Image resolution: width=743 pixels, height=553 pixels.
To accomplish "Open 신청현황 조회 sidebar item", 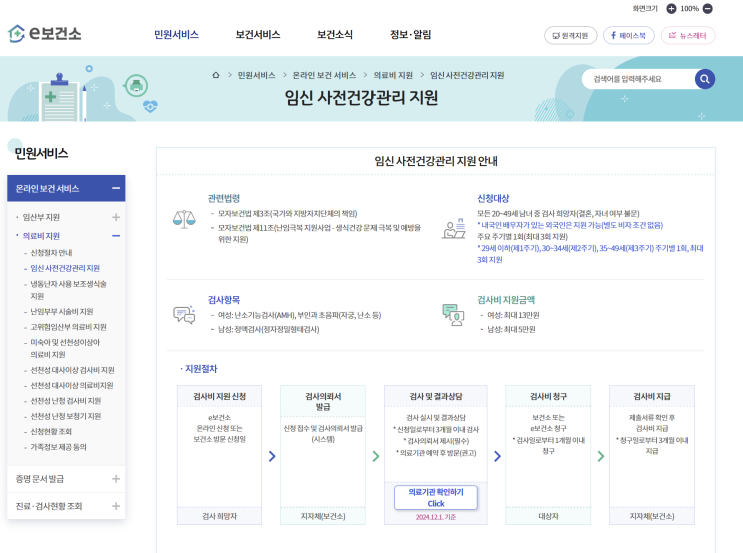I will (x=51, y=431).
